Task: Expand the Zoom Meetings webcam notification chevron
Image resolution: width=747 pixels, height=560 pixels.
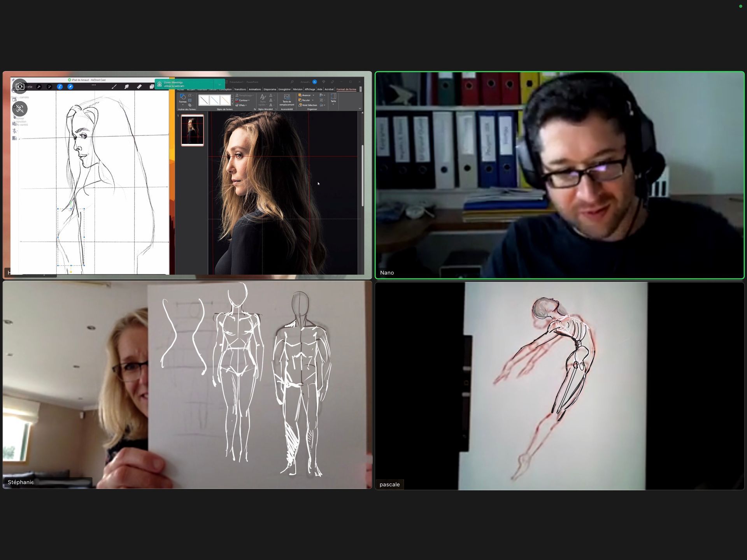Action: pos(219,84)
